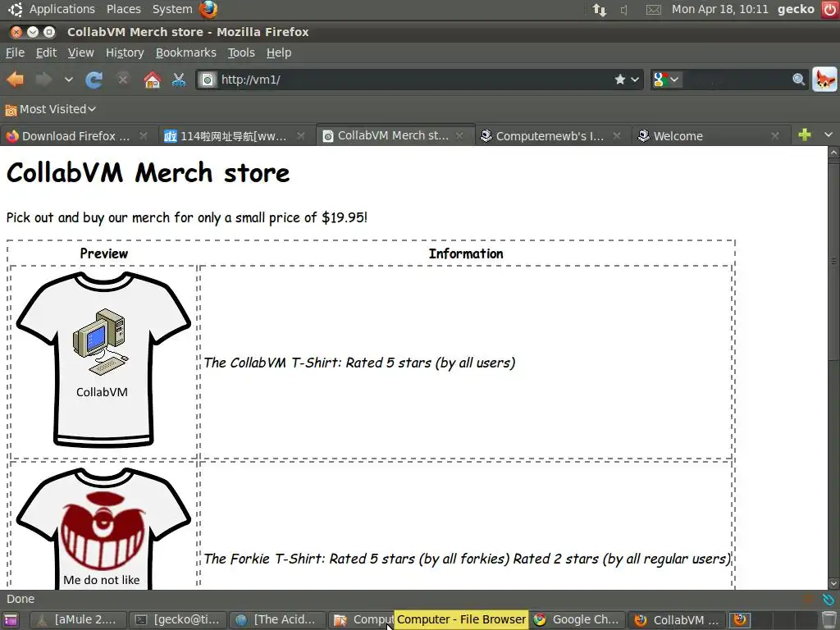The image size is (840, 630).
Task: Click the scrollbar up arrow
Action: tap(833, 152)
